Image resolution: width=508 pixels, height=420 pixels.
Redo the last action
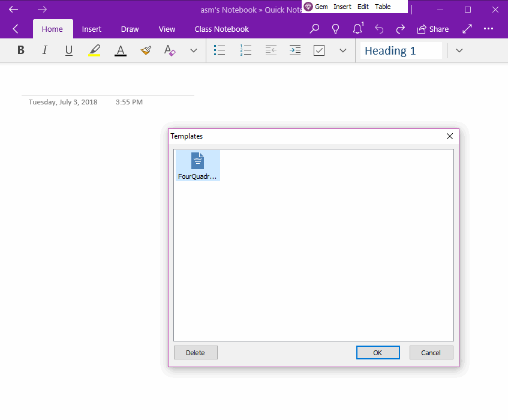401,29
